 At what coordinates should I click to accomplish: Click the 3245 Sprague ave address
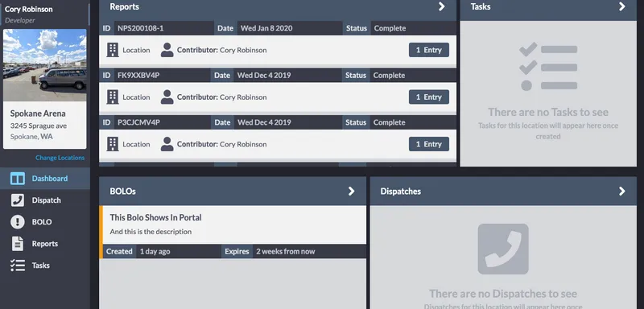pos(39,126)
